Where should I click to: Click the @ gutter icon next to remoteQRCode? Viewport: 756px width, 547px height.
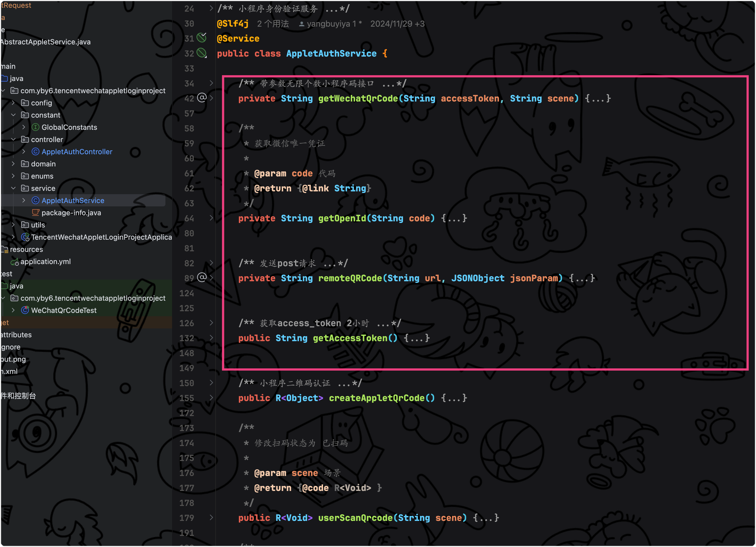[x=202, y=277]
